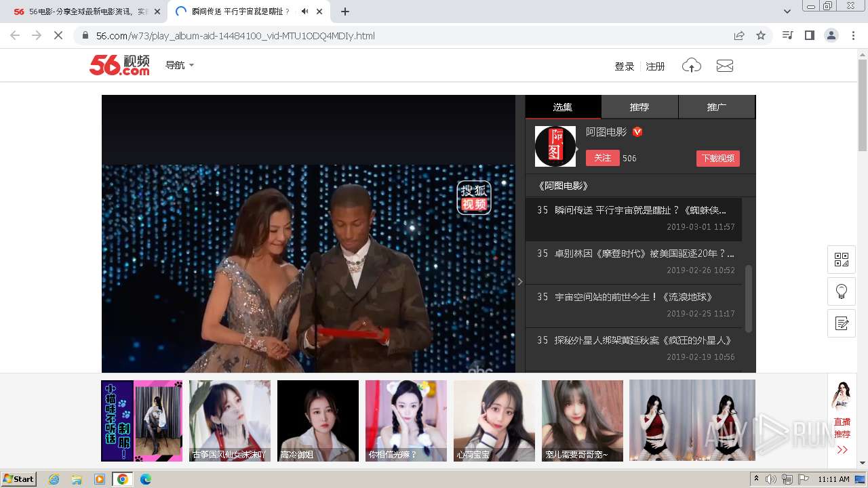
Task: Click the address bar URL
Action: click(x=235, y=36)
